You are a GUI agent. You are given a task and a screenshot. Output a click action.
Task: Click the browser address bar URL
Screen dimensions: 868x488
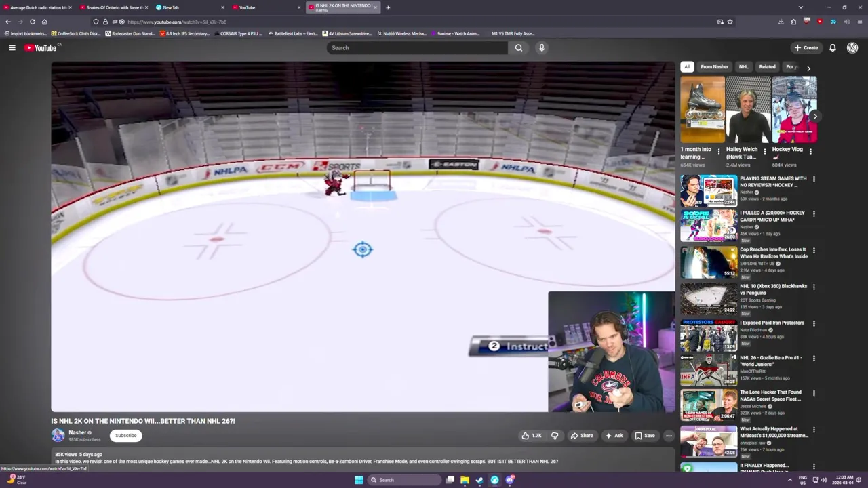pos(176,22)
